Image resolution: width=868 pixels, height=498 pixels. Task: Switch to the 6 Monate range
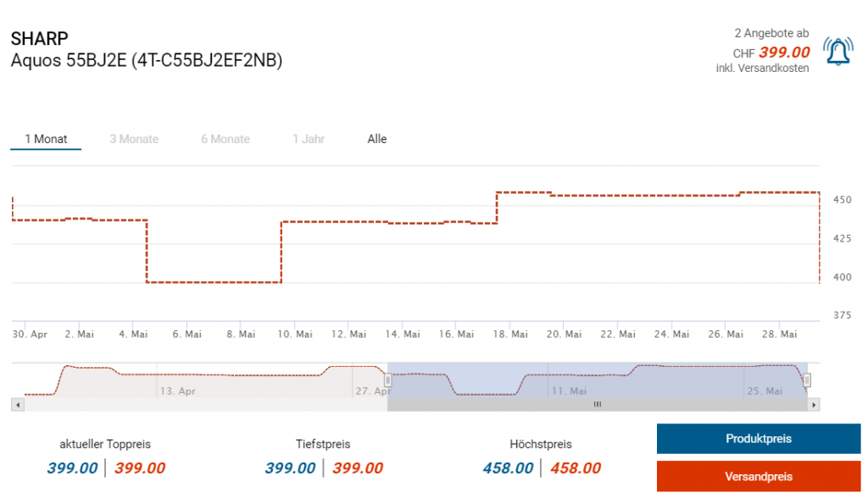(x=225, y=139)
